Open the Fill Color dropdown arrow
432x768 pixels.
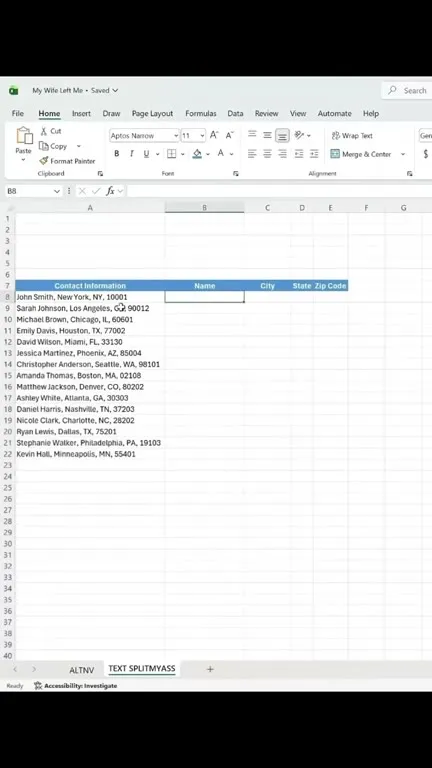pyautogui.click(x=208, y=154)
